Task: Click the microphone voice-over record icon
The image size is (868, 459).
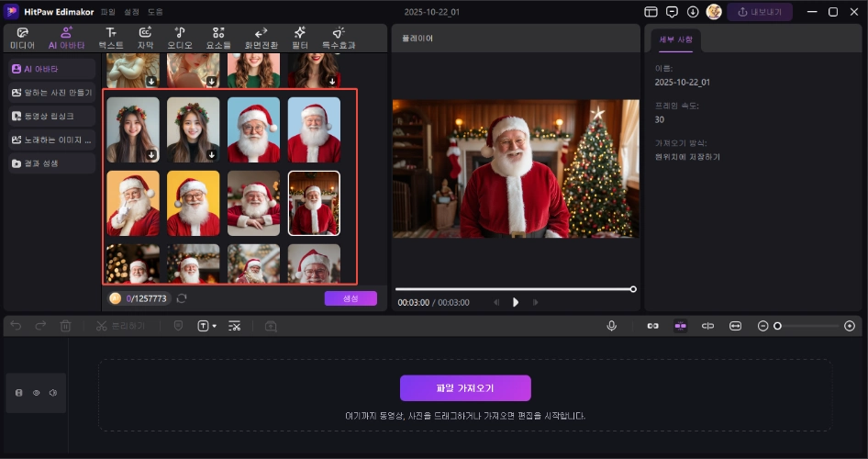Action: (x=611, y=326)
